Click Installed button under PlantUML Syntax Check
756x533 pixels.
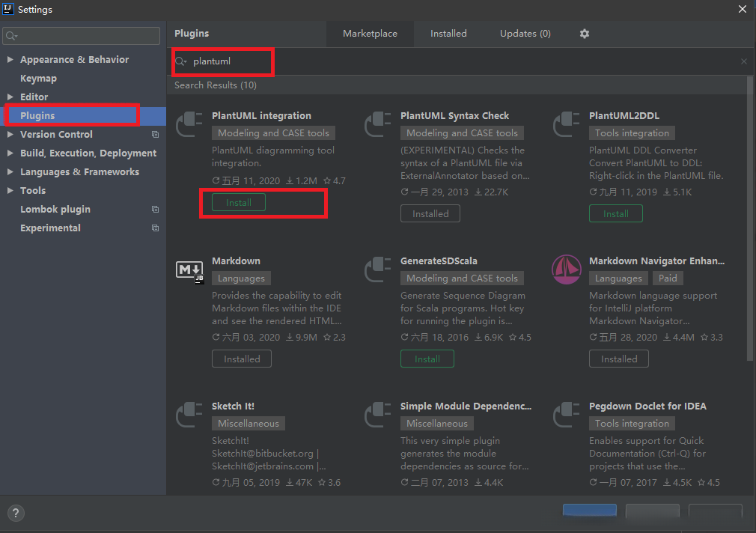[430, 213]
